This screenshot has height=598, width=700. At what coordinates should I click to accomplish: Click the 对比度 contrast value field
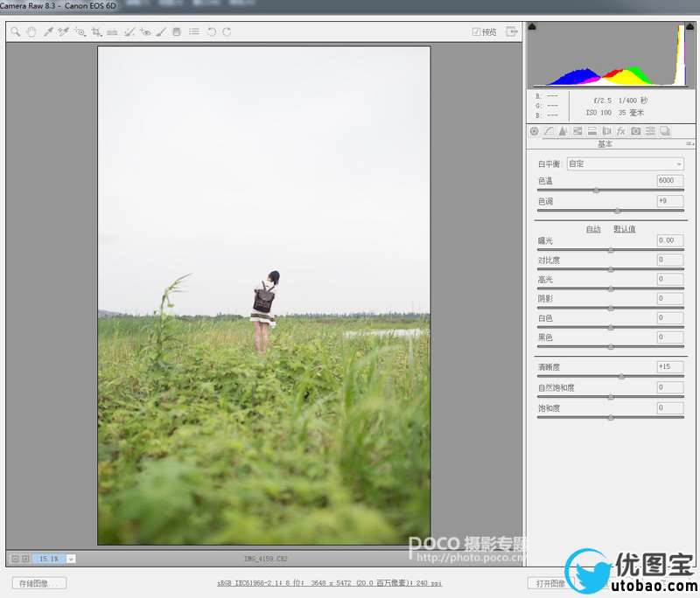click(669, 260)
